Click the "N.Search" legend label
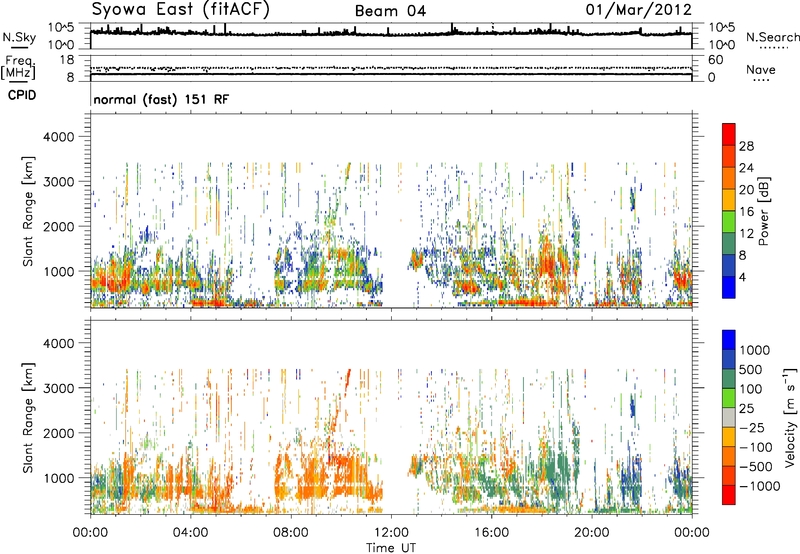The image size is (800, 554). click(x=773, y=37)
